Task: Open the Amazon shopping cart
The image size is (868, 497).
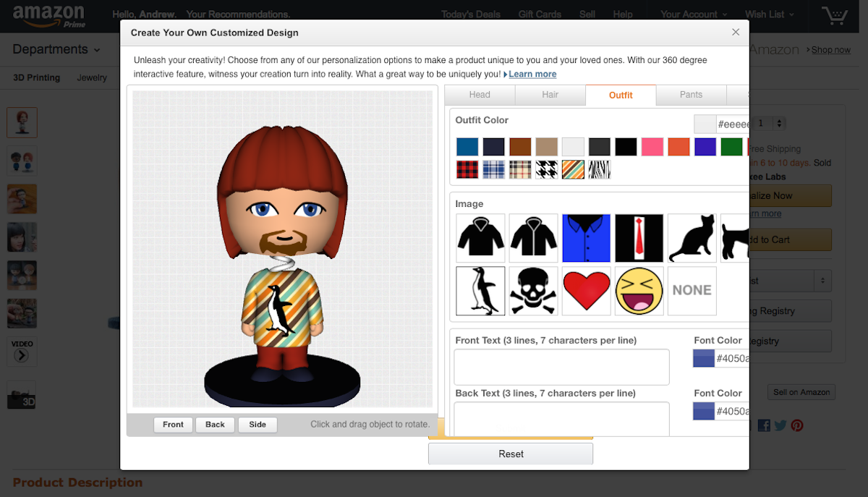Action: click(x=834, y=15)
